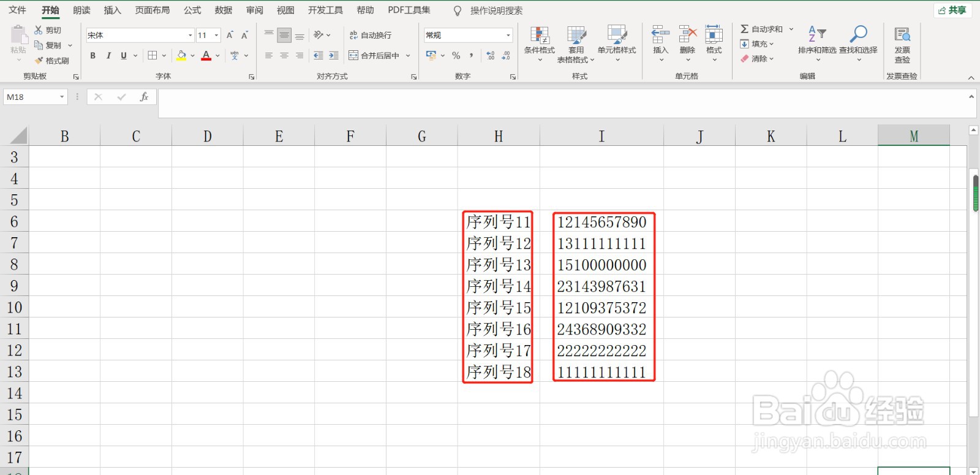This screenshot has width=980, height=475.
Task: Click the Decrease Decimal icon
Action: pos(506,55)
